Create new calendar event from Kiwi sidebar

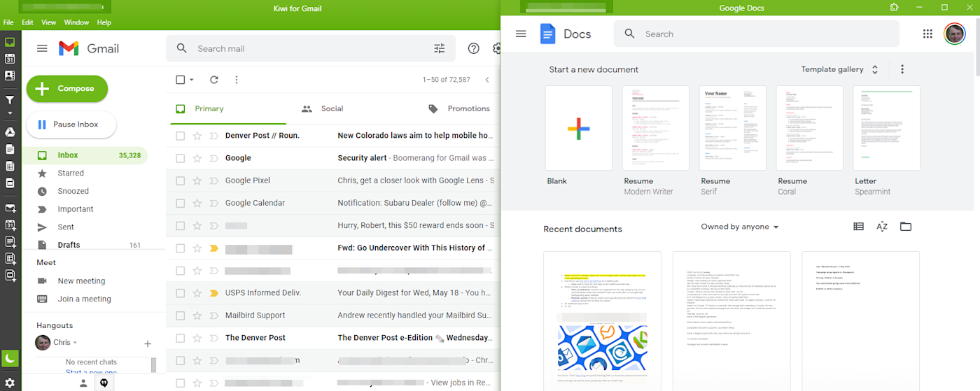click(10, 225)
